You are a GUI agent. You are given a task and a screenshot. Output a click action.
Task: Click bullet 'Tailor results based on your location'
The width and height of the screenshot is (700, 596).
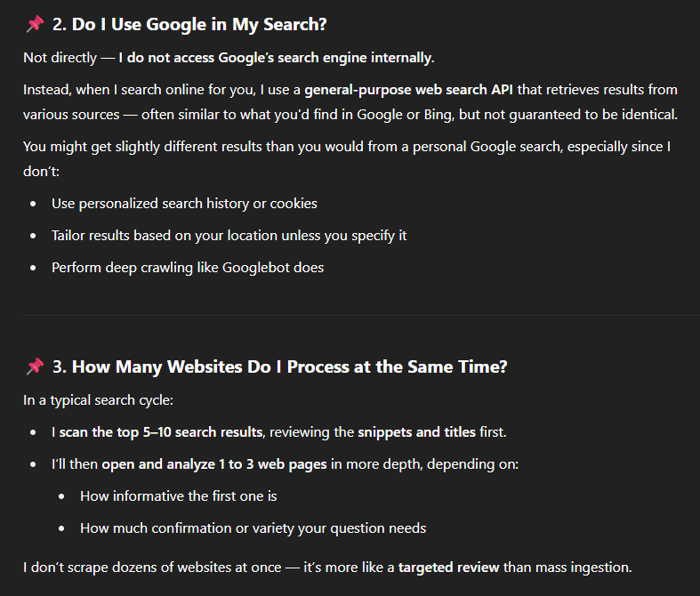click(229, 236)
